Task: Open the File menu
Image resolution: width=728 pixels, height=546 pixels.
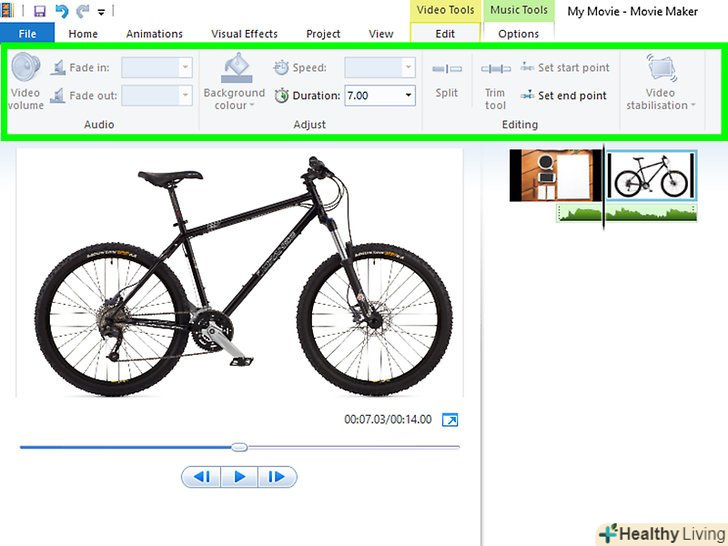Action: click(x=27, y=33)
